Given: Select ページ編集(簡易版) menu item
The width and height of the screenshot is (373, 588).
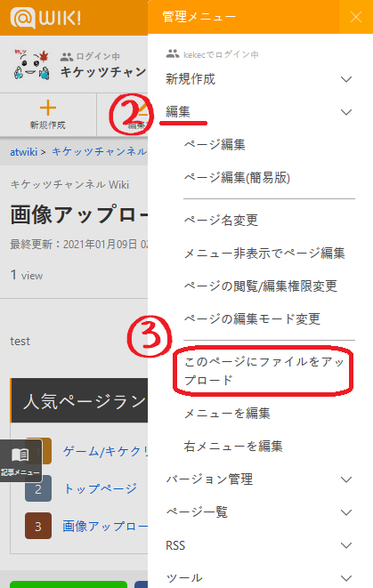Looking at the screenshot, I should coord(237,178).
